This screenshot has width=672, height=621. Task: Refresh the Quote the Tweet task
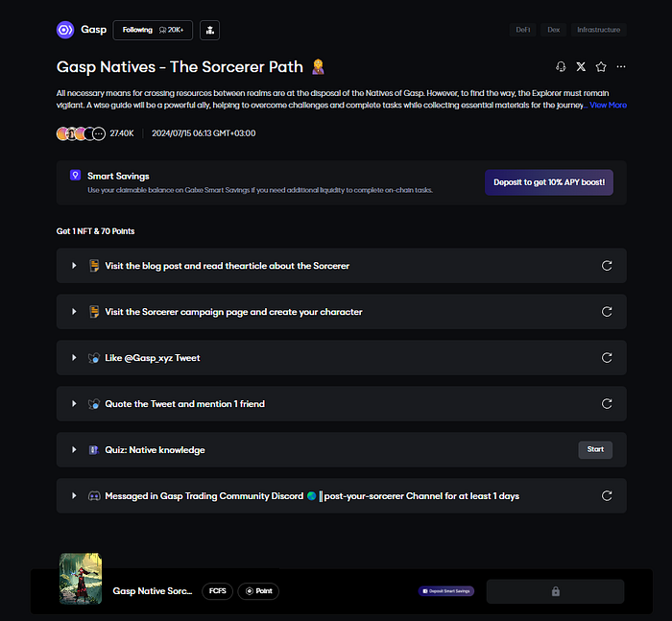pos(607,404)
